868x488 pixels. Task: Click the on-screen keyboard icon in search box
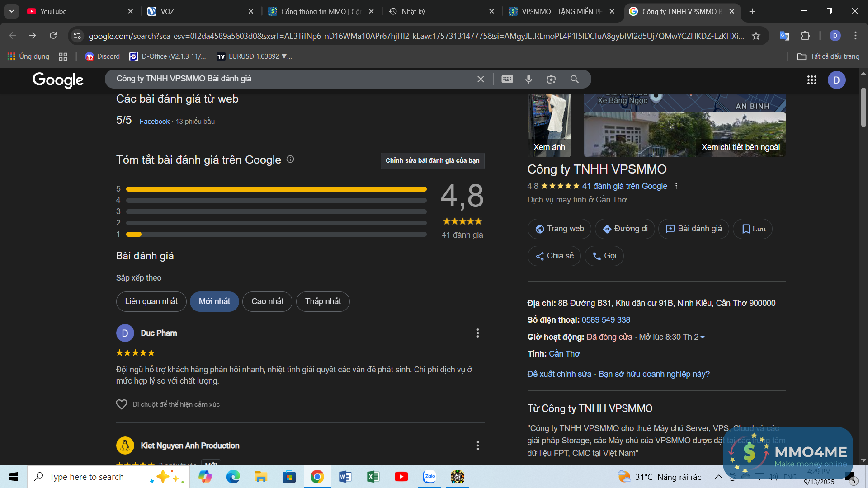click(507, 79)
